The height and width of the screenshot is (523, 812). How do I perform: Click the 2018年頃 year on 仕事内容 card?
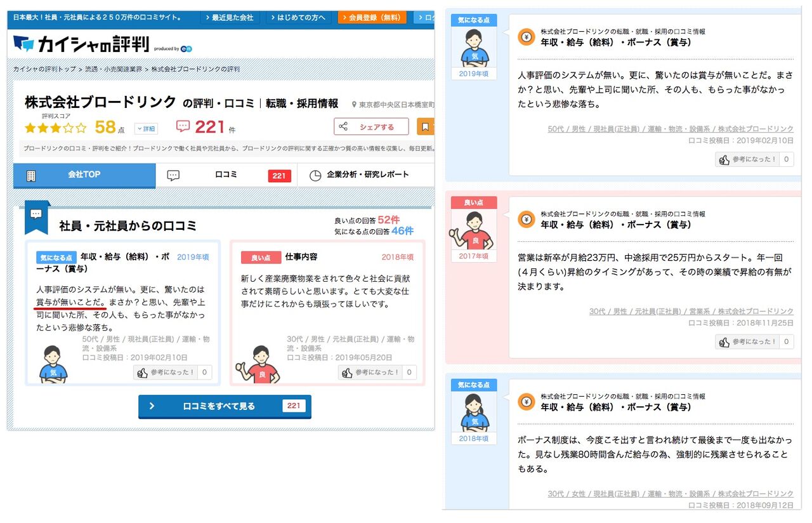[398, 257]
